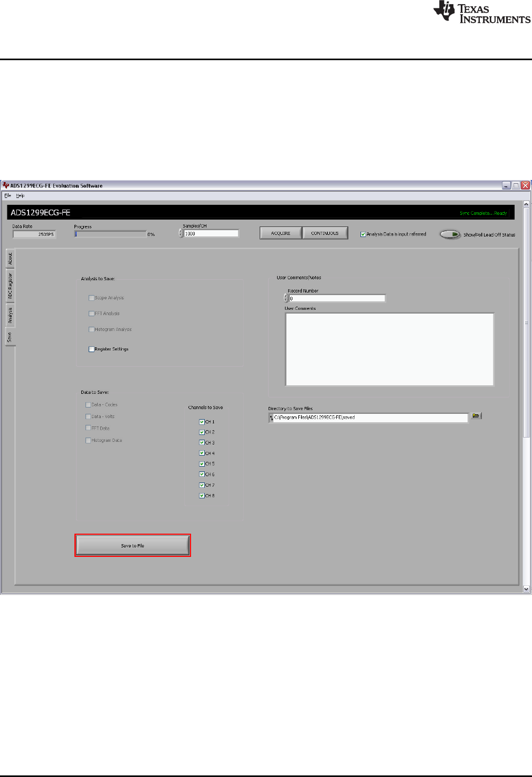Uncheck the CH 1 channel checkbox
This screenshot has width=532, height=777.
[x=202, y=422]
